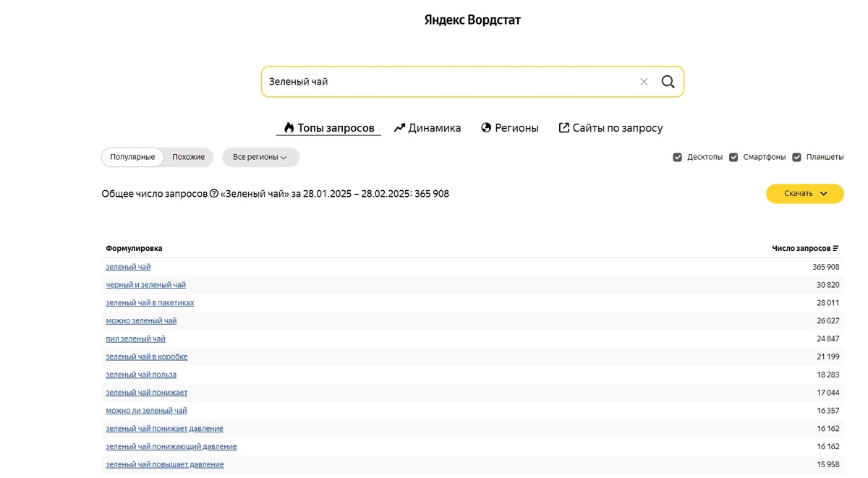This screenshot has width=868, height=478.
Task: Open the Сайты по запросу tab
Action: tap(610, 128)
